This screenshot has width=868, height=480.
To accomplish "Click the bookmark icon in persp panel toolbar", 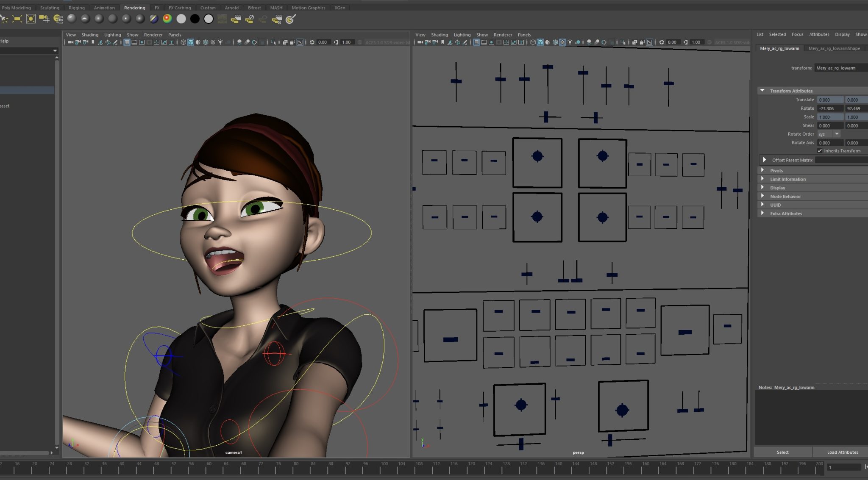I will tap(442, 42).
